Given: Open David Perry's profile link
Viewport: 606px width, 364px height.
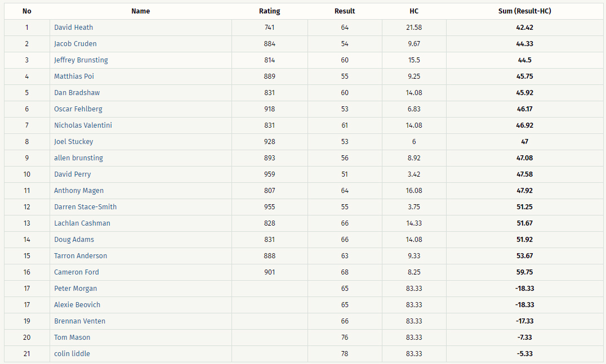Looking at the screenshot, I should coord(72,174).
